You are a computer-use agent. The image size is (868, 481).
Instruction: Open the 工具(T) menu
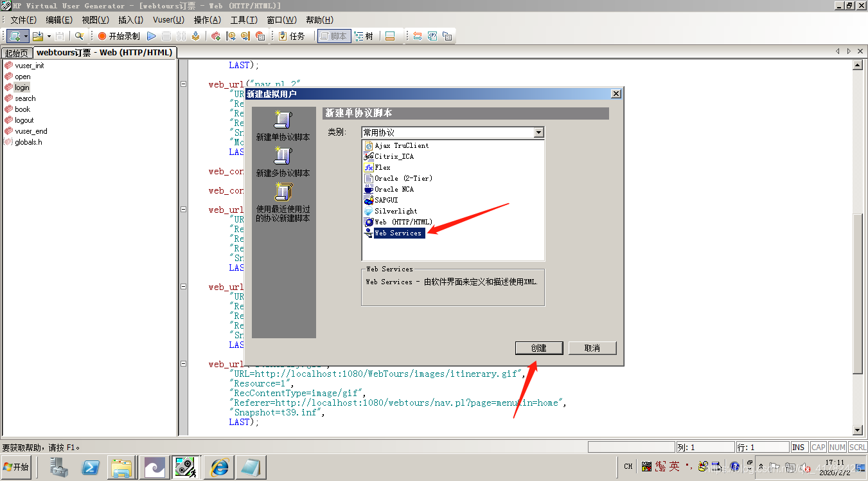click(x=244, y=20)
